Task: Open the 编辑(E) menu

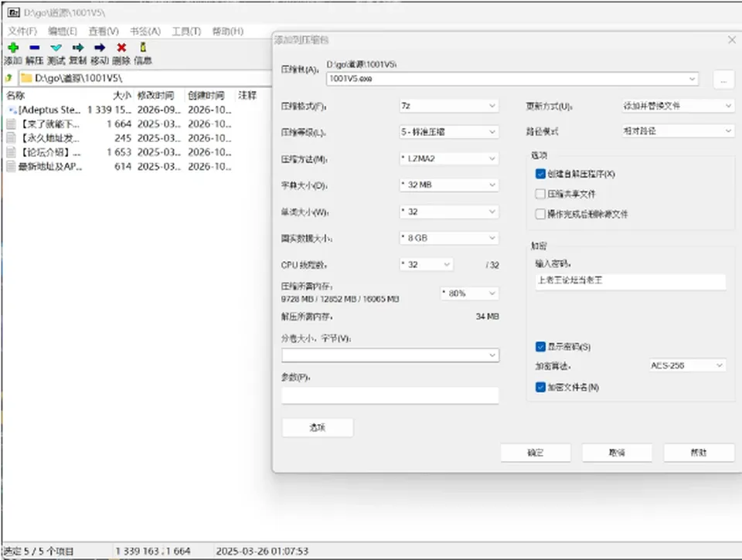Action: (63, 31)
